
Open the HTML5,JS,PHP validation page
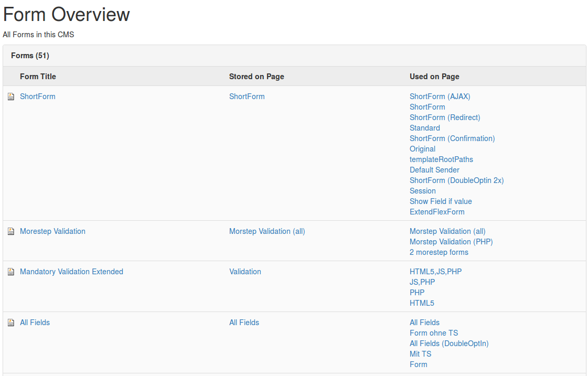pyautogui.click(x=435, y=272)
